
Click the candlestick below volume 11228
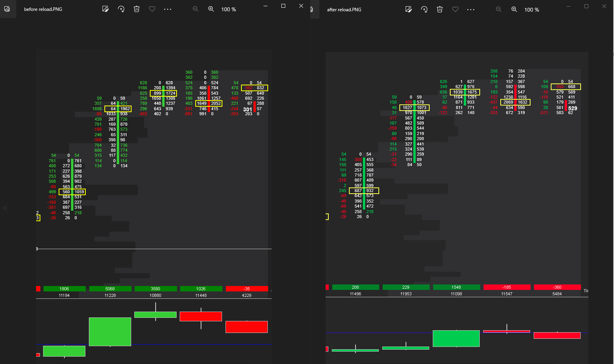(x=110, y=332)
